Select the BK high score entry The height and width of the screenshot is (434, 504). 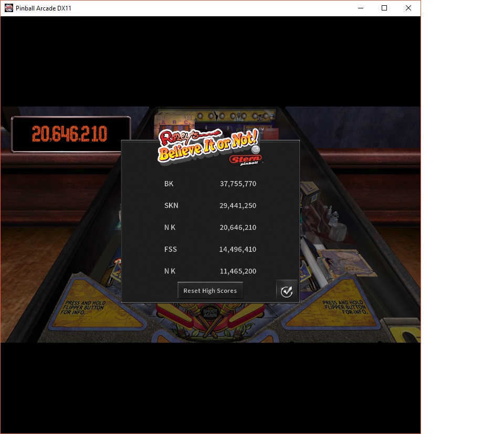(x=169, y=184)
